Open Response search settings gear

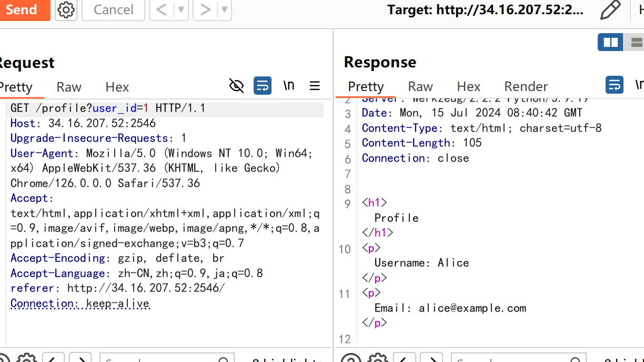pos(378,359)
